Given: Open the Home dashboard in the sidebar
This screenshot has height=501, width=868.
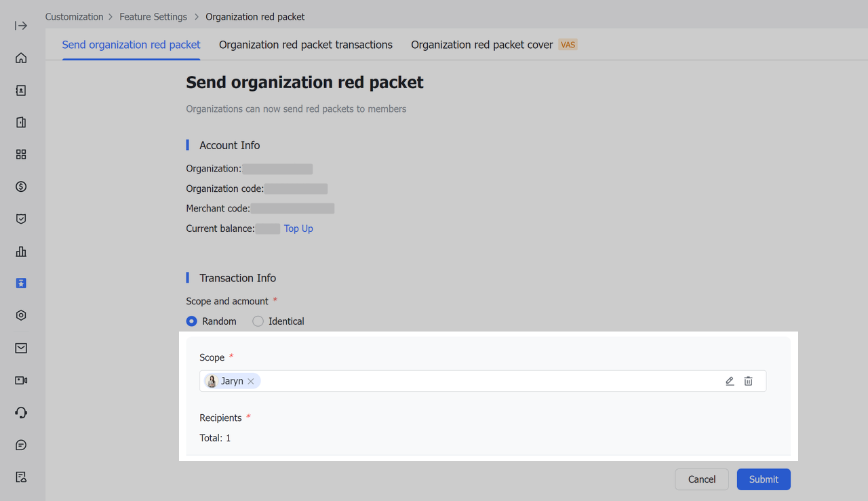Looking at the screenshot, I should point(20,58).
